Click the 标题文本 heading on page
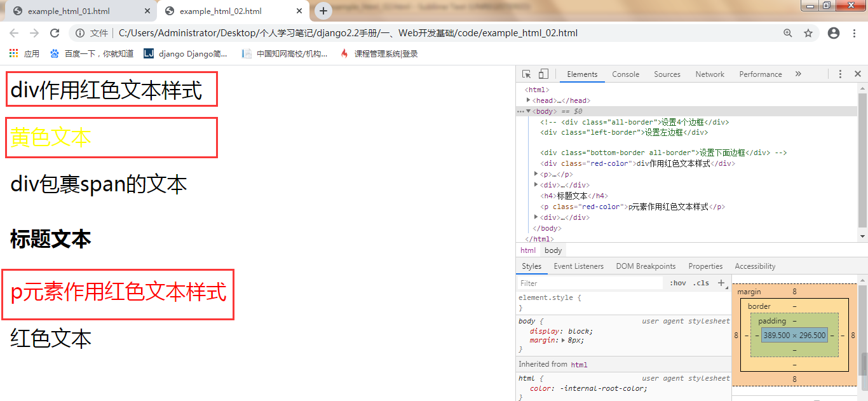Screen dimensions: 868x401 coord(51,240)
